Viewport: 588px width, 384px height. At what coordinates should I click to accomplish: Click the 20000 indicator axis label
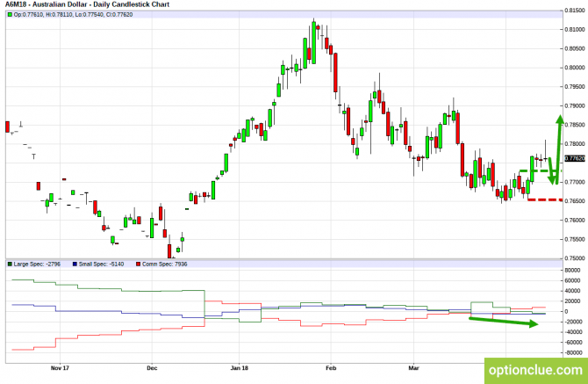click(572, 301)
